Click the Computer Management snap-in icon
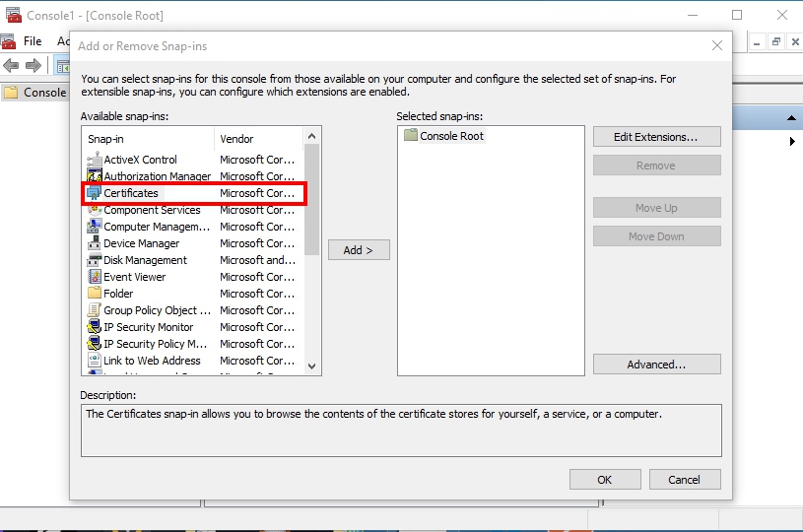This screenshot has width=803, height=532. click(x=95, y=227)
